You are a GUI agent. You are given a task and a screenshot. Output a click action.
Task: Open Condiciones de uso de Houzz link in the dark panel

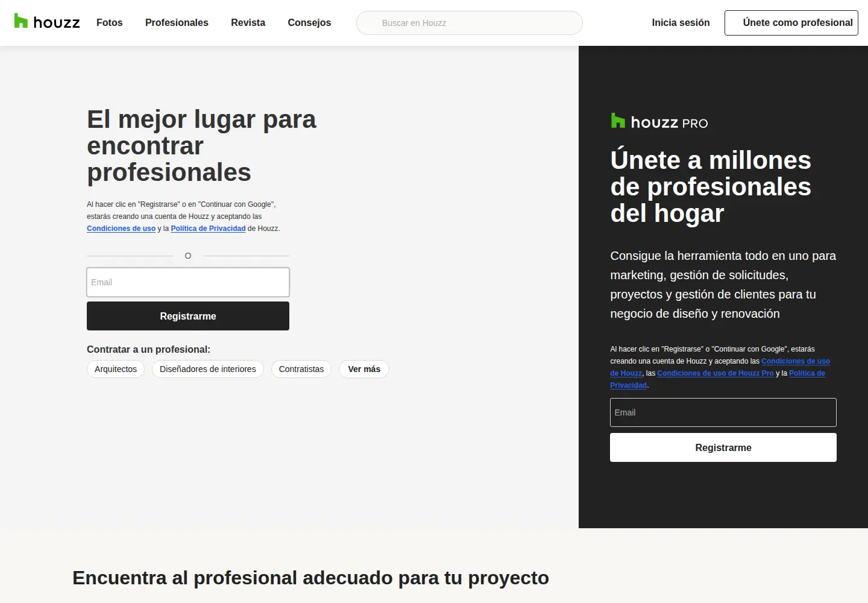pyautogui.click(x=795, y=361)
